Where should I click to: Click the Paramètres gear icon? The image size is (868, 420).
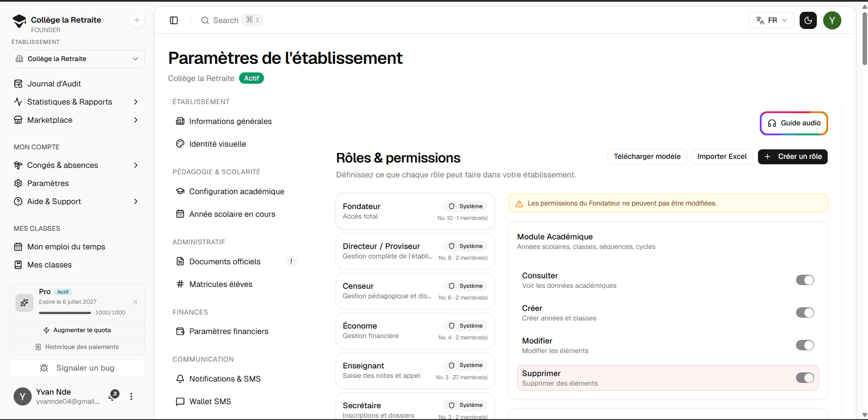(x=18, y=183)
